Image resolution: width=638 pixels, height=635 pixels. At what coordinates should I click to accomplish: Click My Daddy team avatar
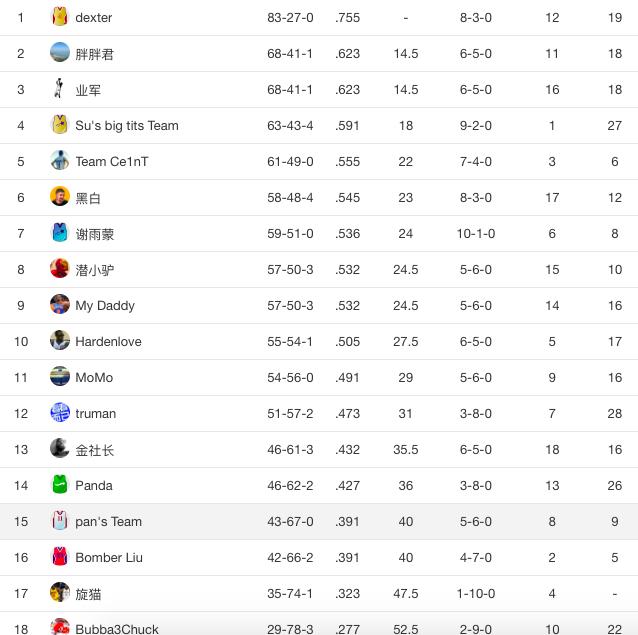click(x=60, y=305)
